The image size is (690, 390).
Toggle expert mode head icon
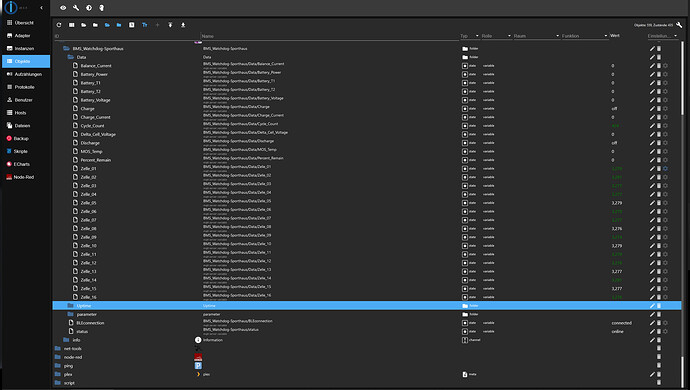point(101,8)
